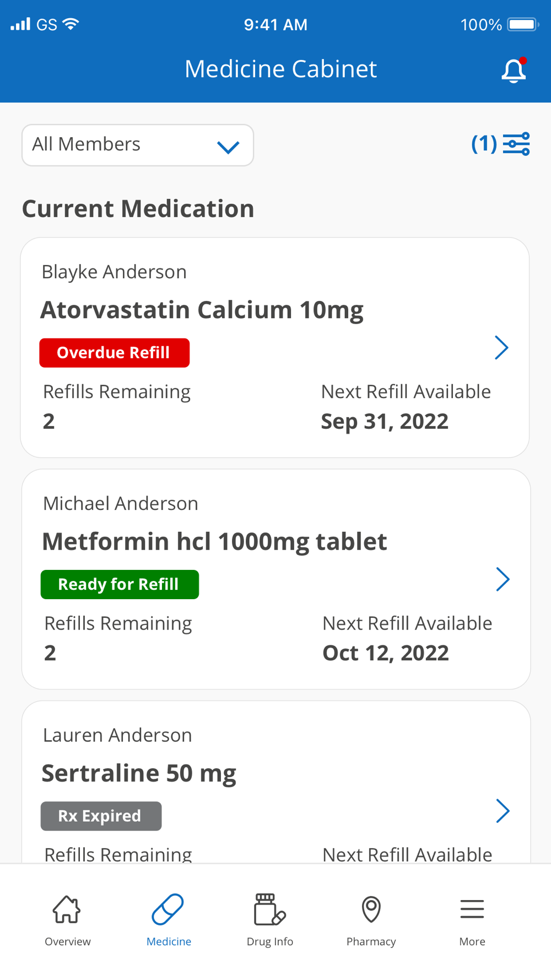Switch to the Pharmacy tab label

(x=371, y=941)
